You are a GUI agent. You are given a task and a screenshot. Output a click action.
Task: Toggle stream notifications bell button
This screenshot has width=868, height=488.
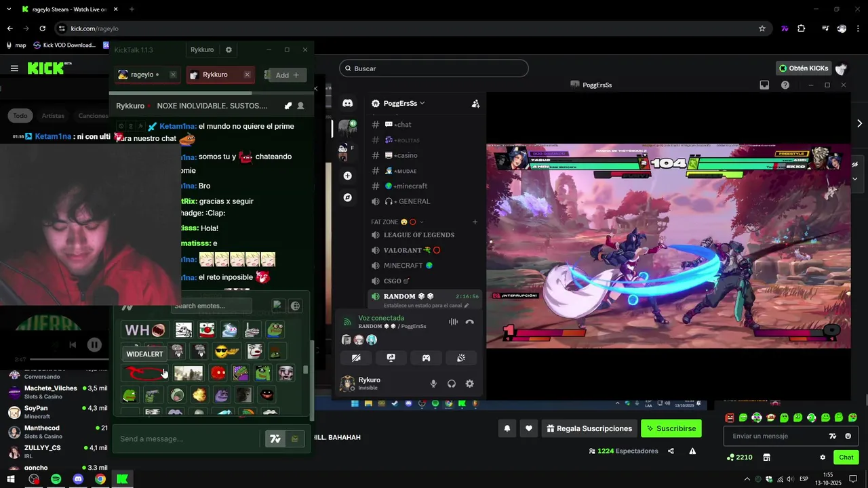[507, 428]
